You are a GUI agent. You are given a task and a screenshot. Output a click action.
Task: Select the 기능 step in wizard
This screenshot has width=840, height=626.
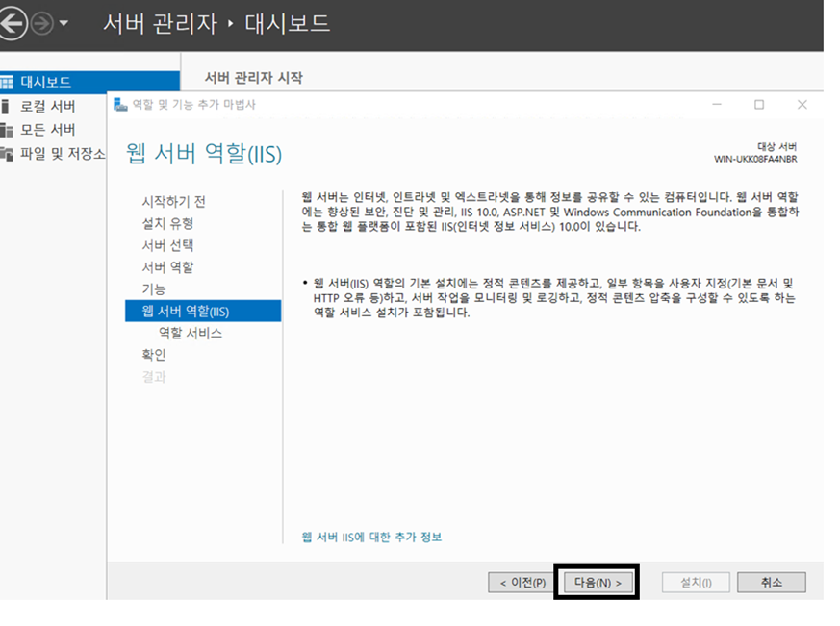(154, 289)
